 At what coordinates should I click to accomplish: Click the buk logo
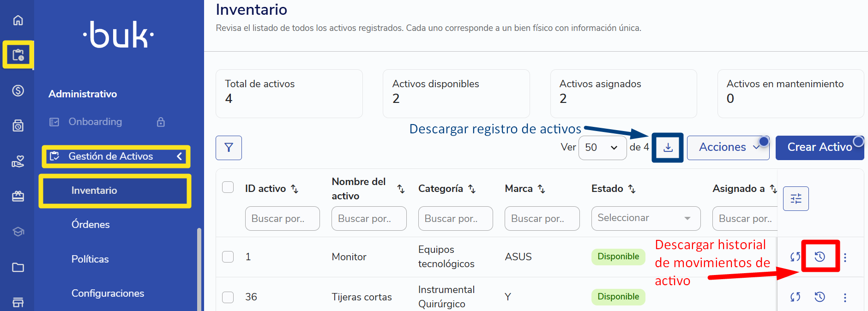pos(119,35)
